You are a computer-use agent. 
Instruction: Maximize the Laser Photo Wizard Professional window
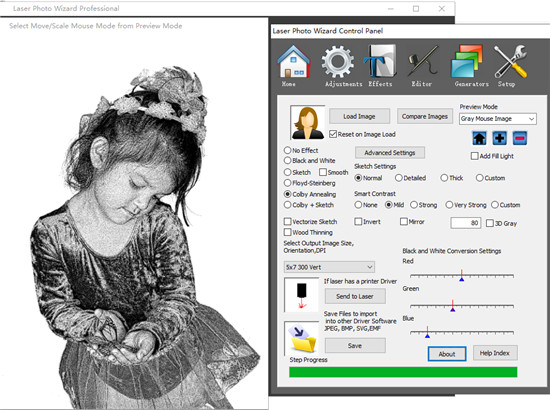(x=416, y=9)
